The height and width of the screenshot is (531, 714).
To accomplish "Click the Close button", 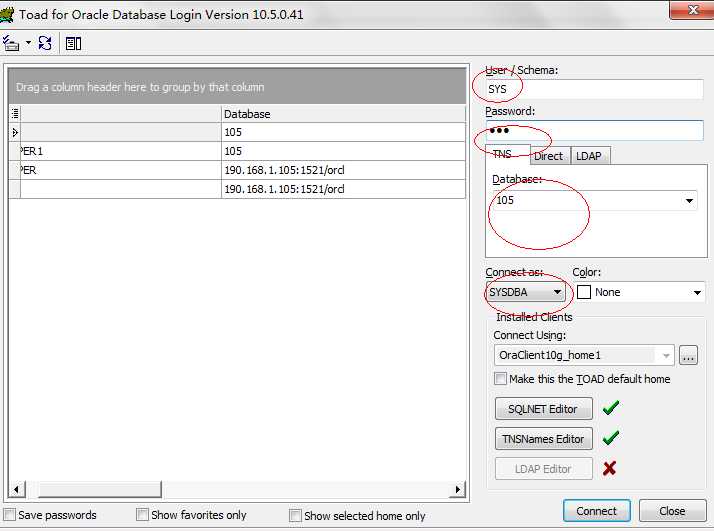I will click(x=672, y=511).
